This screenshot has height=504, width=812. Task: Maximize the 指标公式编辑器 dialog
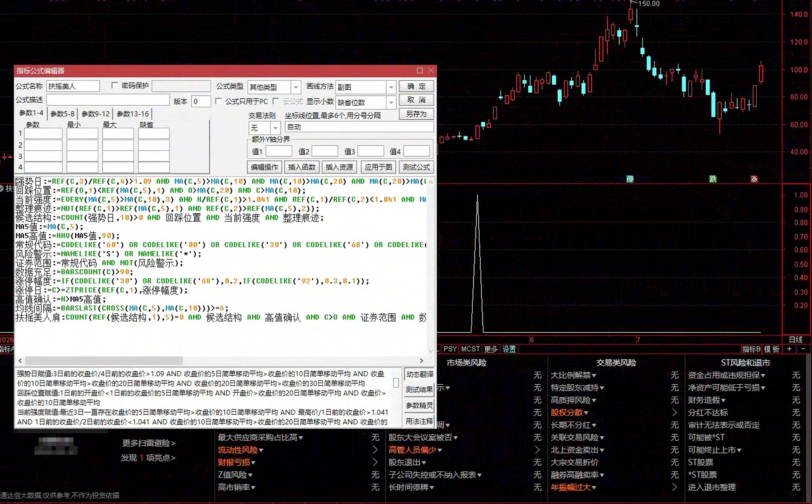(x=420, y=71)
